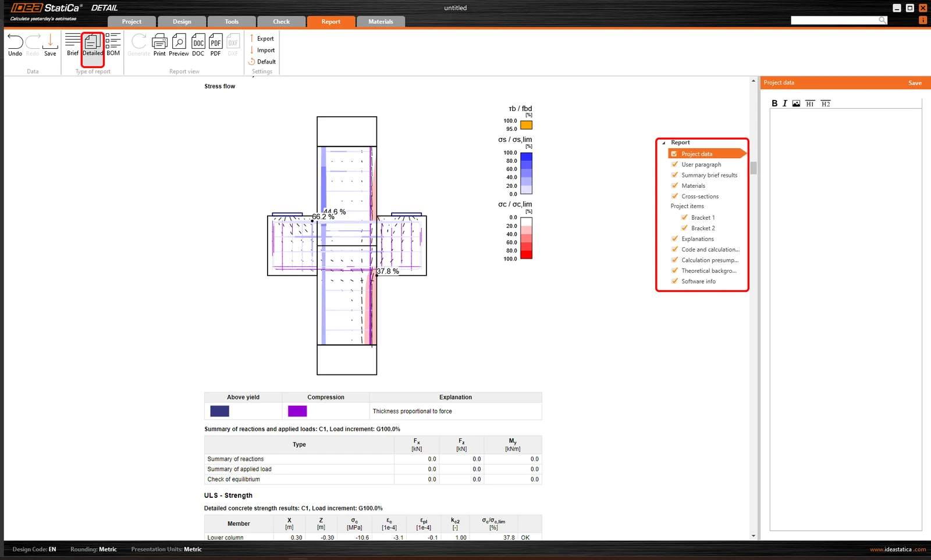Toggle Code and calculation checkbox
Screen dimensions: 931x560
674,249
